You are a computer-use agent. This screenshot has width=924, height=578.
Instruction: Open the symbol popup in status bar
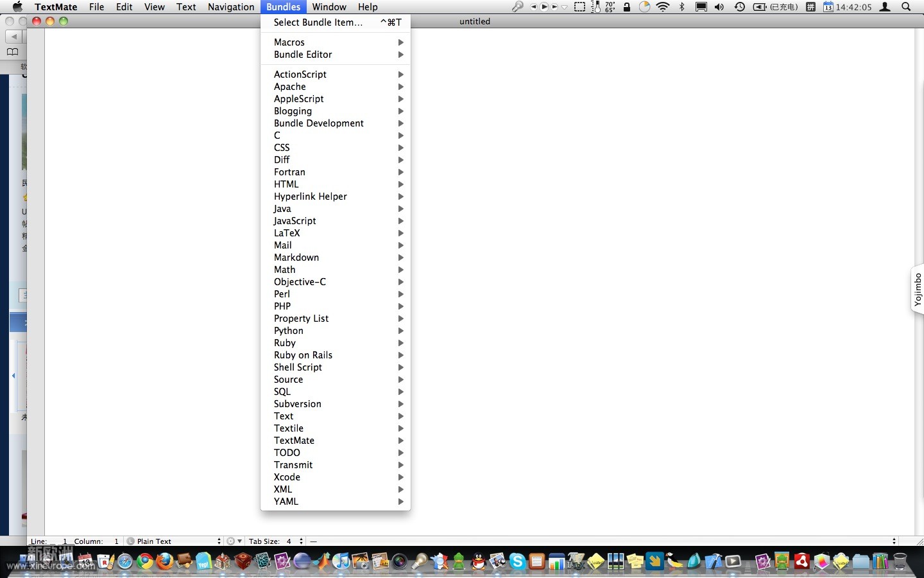coord(603,541)
